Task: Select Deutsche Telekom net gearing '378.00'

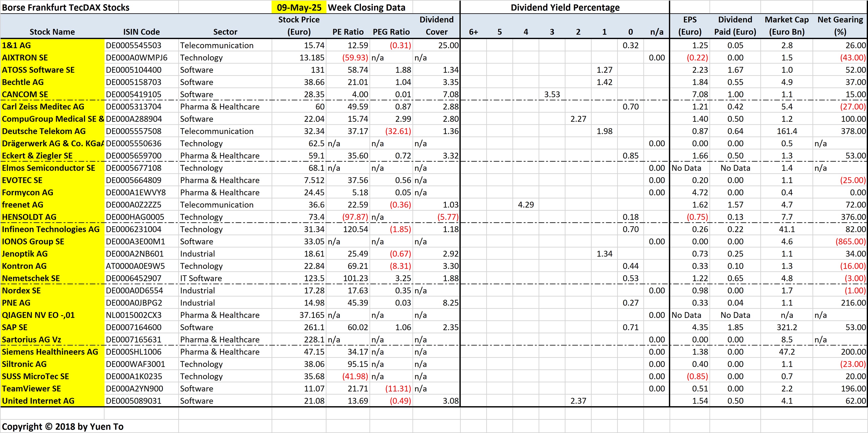Action: (x=853, y=131)
